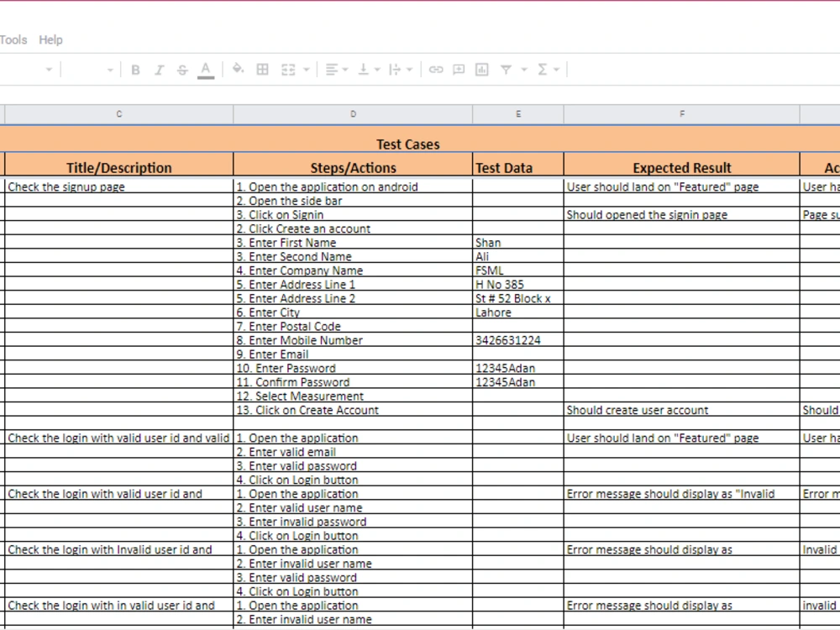Select '7. Enter Postal Code' cell
The height and width of the screenshot is (630, 840).
pos(353,326)
